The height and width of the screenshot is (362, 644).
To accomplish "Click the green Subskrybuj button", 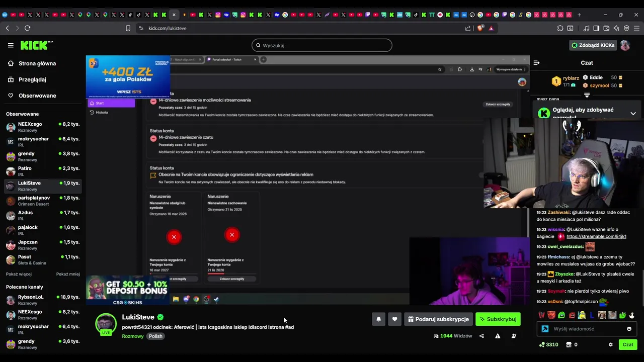I will [x=498, y=319].
